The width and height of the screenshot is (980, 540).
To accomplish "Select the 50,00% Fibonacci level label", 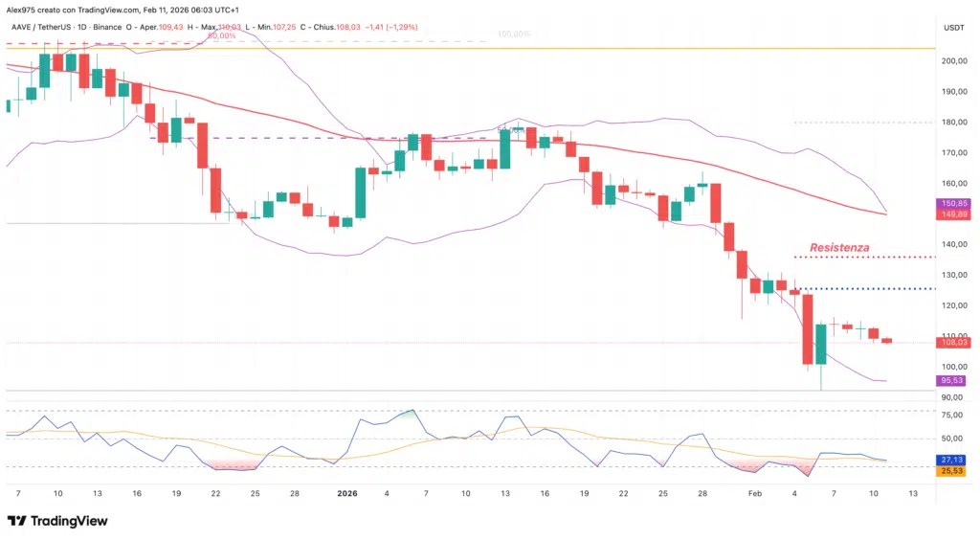I will coord(511,130).
